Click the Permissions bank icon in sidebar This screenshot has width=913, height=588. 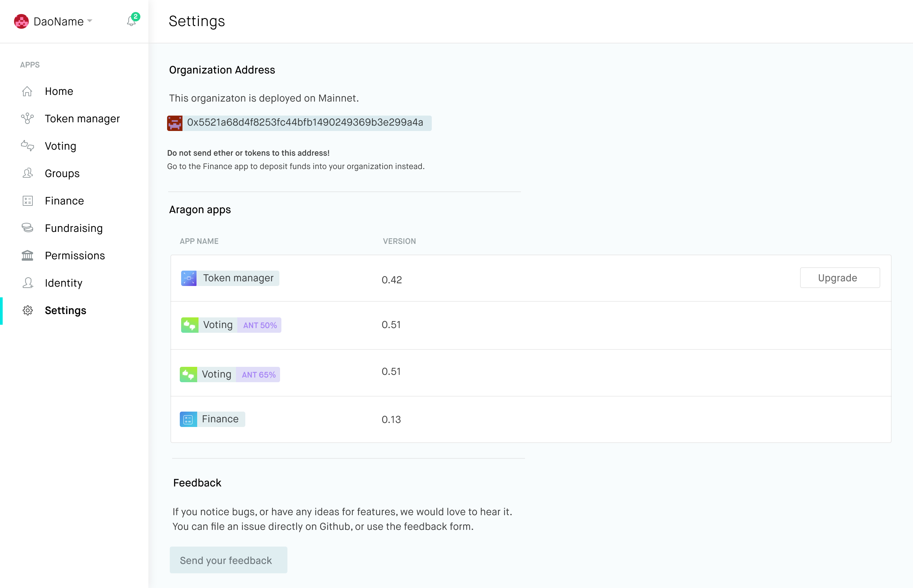point(27,256)
